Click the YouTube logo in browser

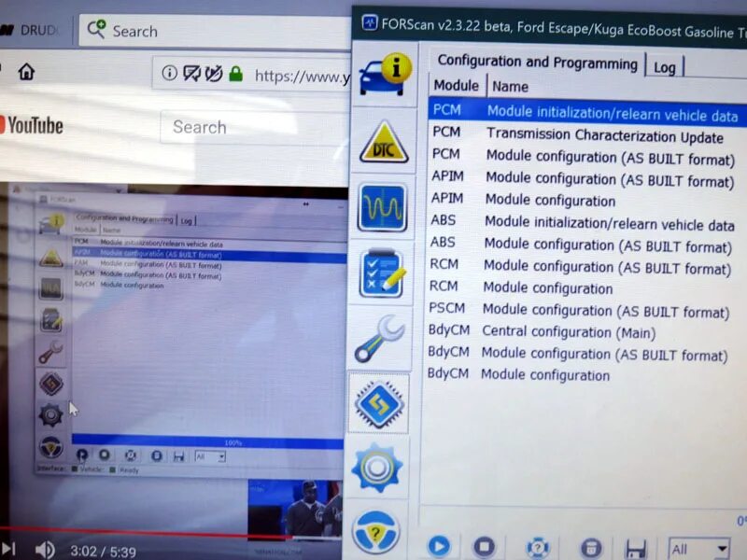point(32,126)
